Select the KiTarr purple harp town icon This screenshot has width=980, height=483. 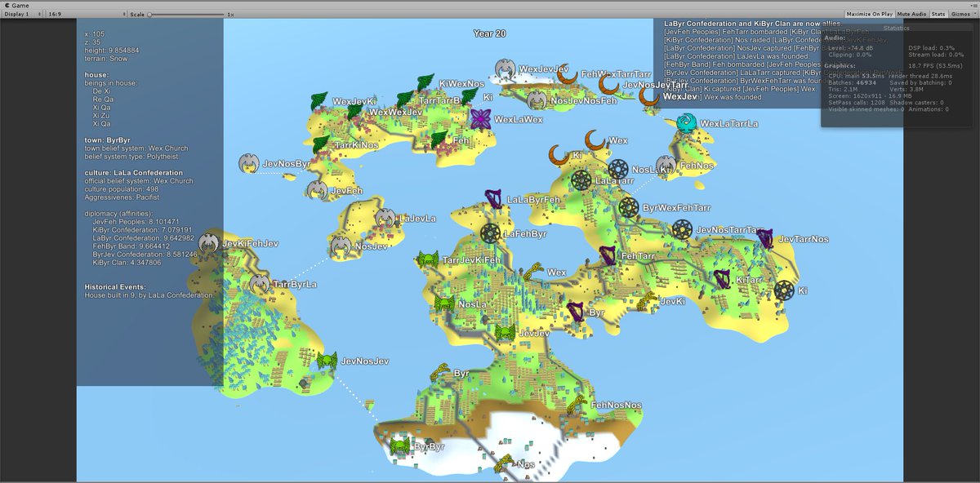(x=723, y=280)
